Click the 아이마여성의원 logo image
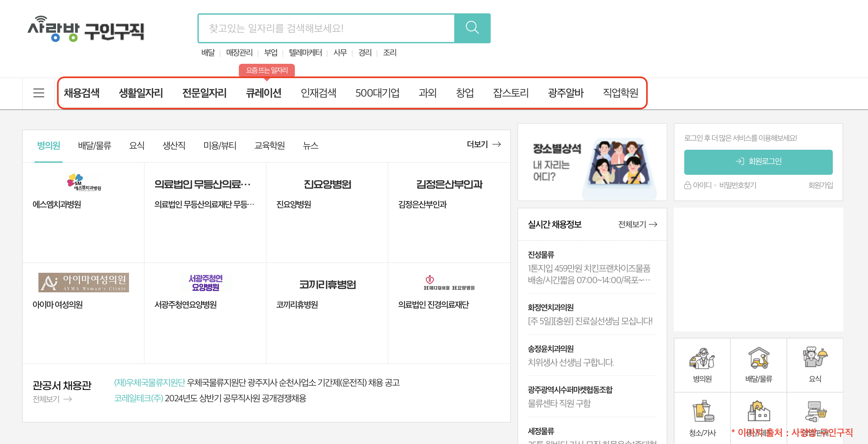 coord(83,283)
